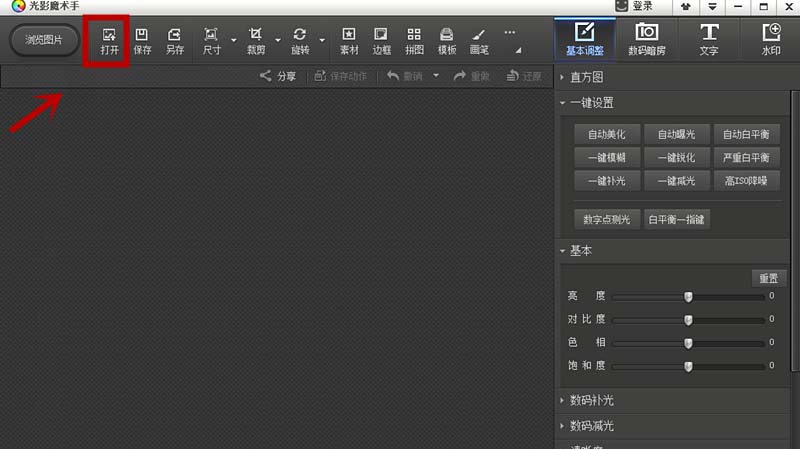Collapse the 一键设置 section

click(562, 103)
